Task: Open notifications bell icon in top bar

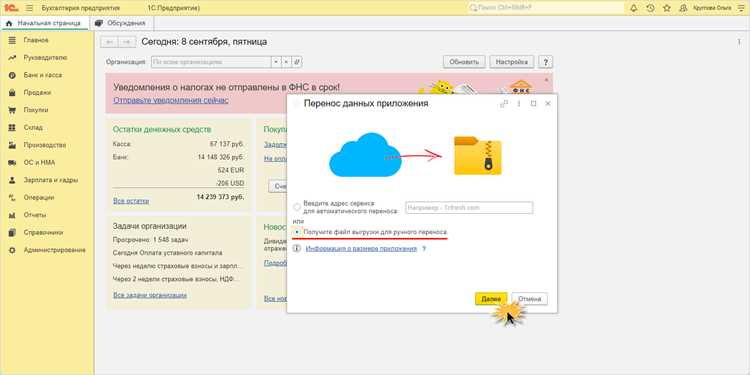Action: click(x=634, y=8)
